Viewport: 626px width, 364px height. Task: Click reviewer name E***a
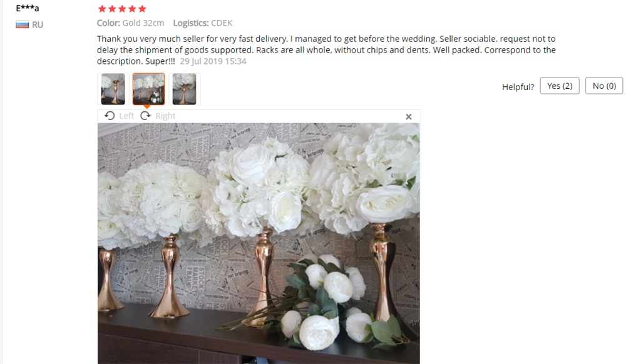28,8
